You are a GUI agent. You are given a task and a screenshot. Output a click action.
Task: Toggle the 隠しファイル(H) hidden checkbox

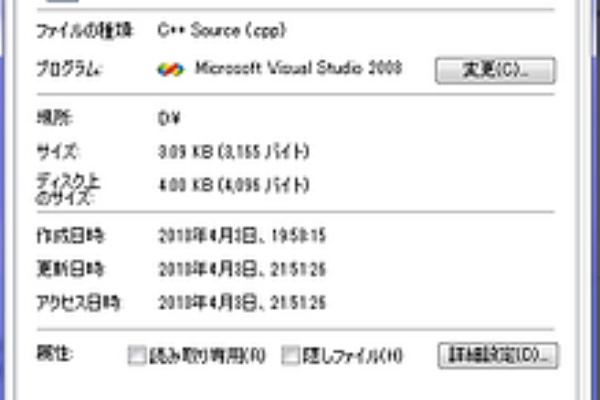point(290,354)
